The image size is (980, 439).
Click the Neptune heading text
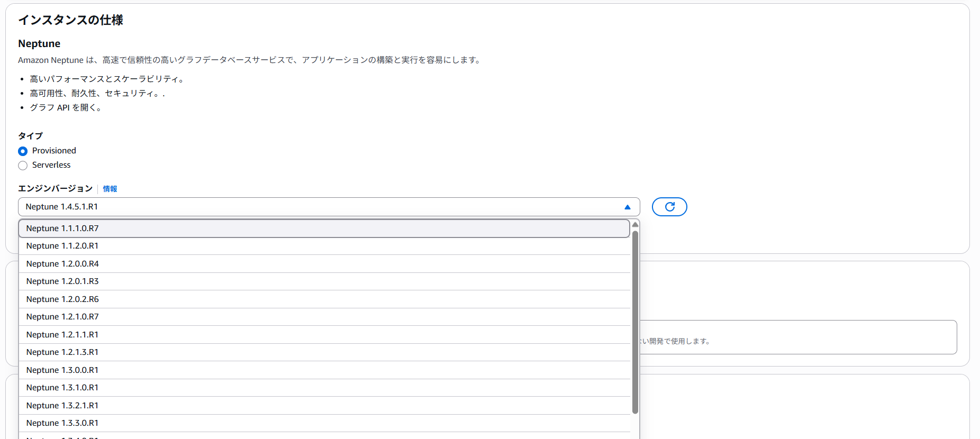coord(39,43)
